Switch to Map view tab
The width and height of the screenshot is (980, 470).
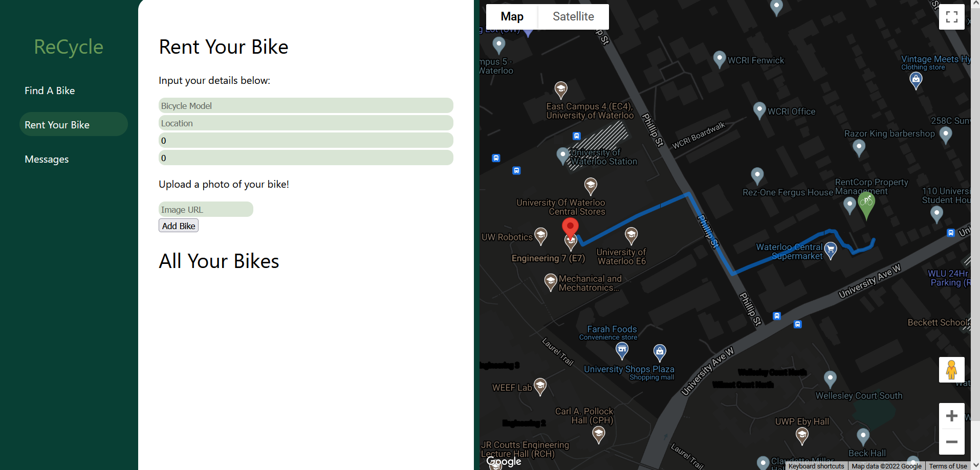[x=512, y=17]
